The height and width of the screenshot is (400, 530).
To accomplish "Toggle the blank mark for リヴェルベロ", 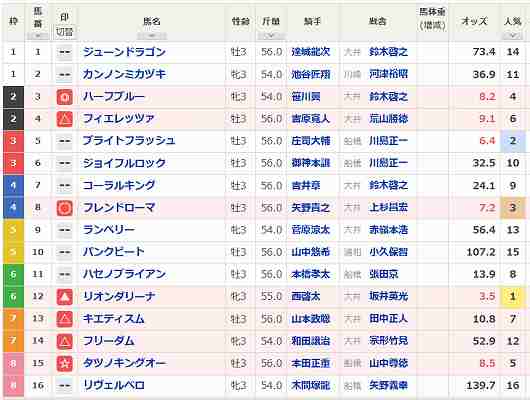I will pos(64,385).
